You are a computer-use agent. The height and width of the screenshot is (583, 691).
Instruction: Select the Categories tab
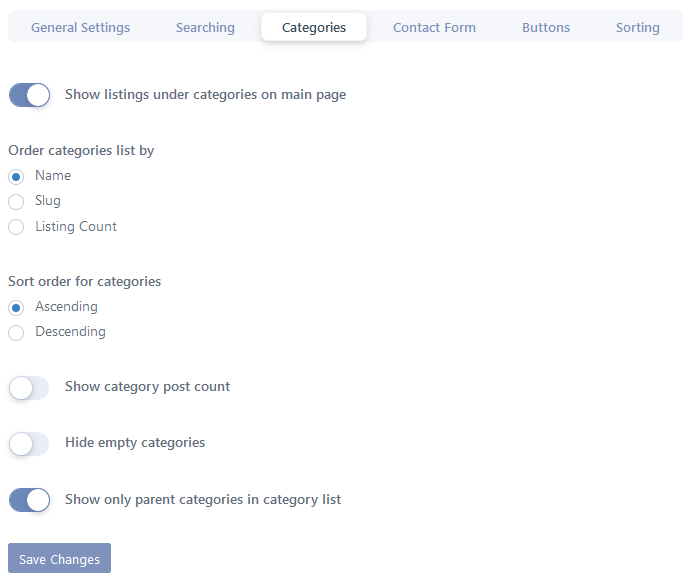pyautogui.click(x=314, y=27)
